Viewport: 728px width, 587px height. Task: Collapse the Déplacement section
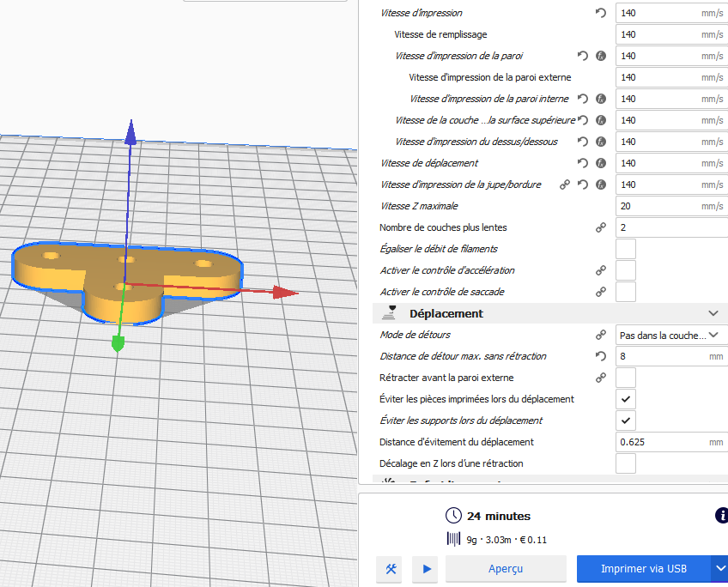pyautogui.click(x=713, y=313)
